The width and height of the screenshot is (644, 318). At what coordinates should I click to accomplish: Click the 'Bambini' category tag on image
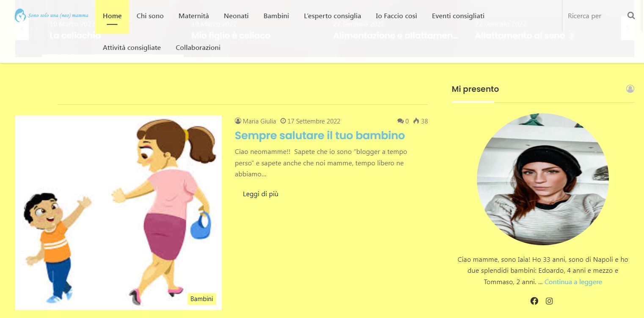(x=202, y=299)
